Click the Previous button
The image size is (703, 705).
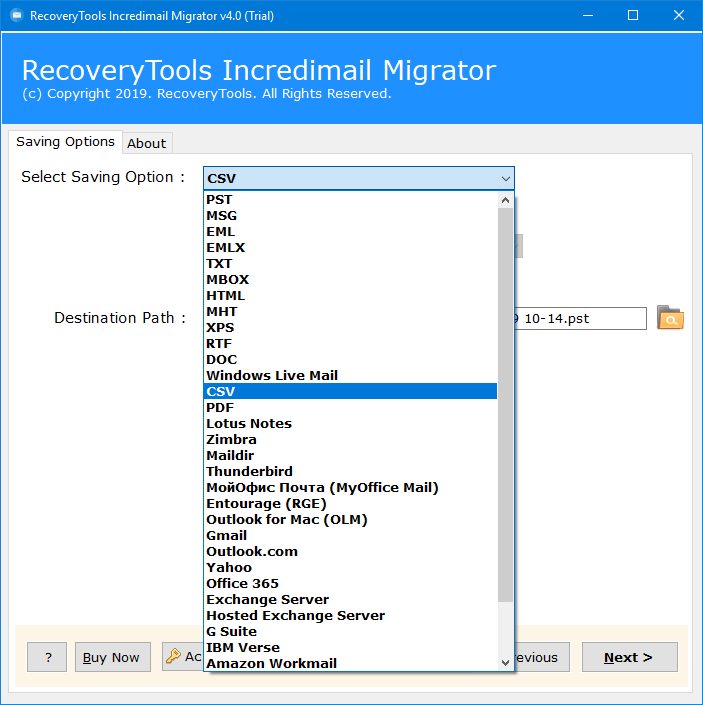click(x=542, y=657)
